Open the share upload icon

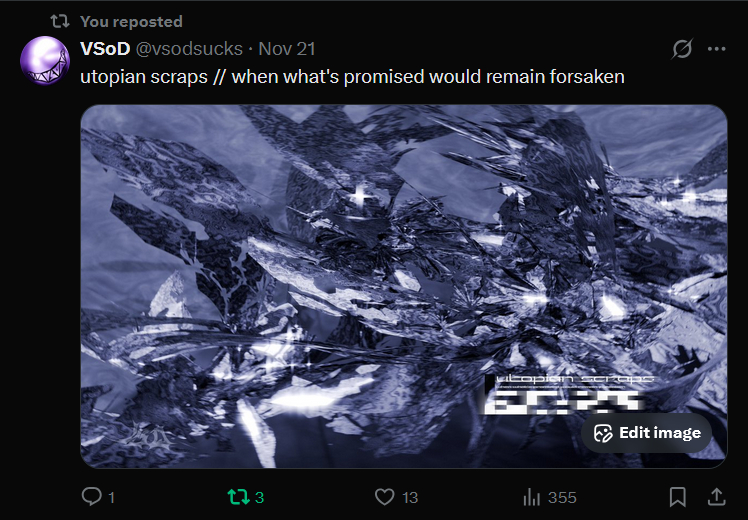(x=716, y=497)
